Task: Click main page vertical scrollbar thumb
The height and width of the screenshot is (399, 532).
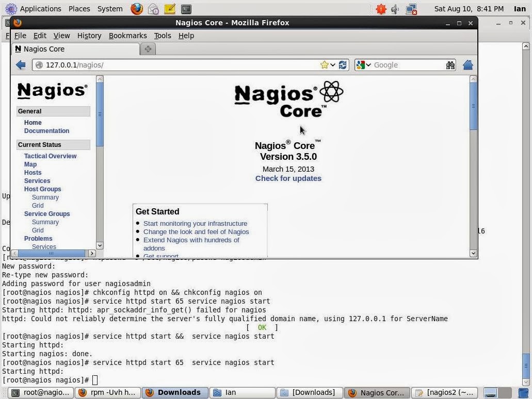Action: tap(473, 106)
